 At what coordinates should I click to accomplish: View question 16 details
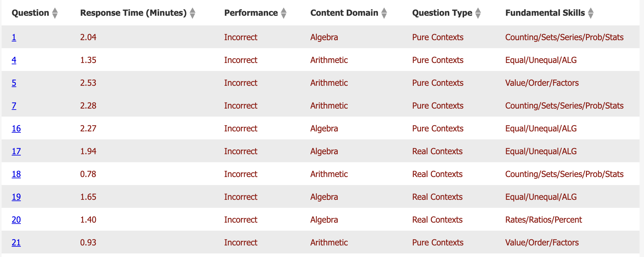point(16,128)
